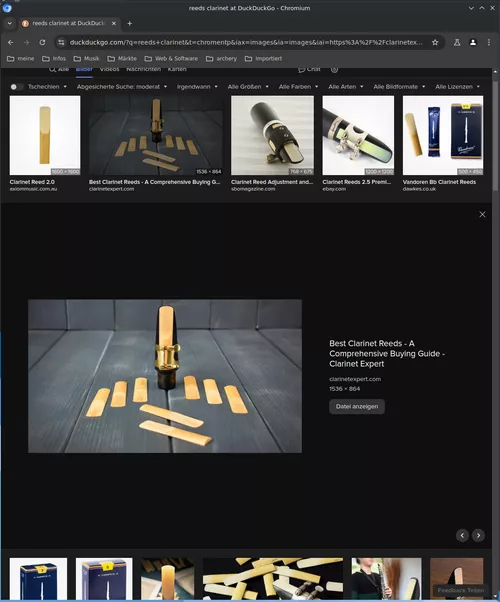Click the address bar URL field
The width and height of the screenshot is (500, 602).
coord(246,42)
